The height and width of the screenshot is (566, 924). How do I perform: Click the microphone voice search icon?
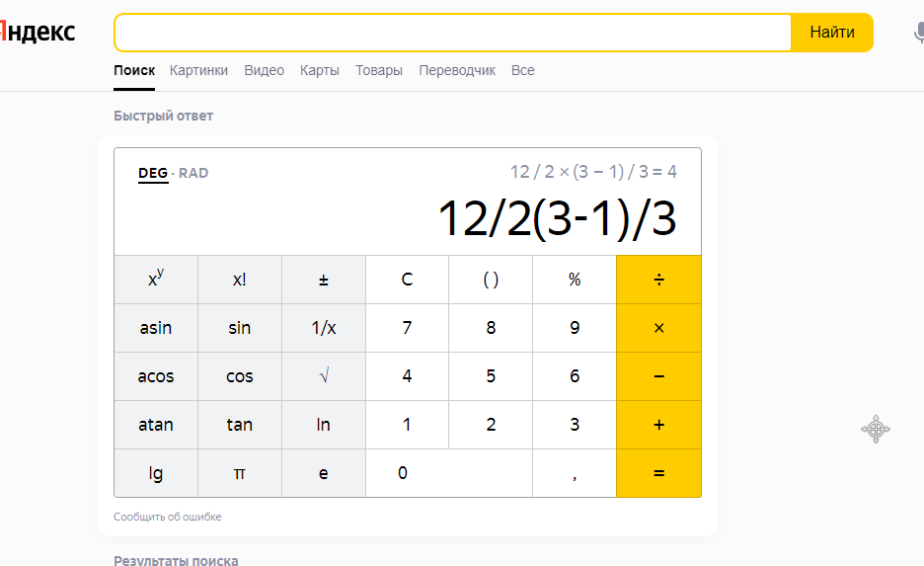tap(918, 33)
